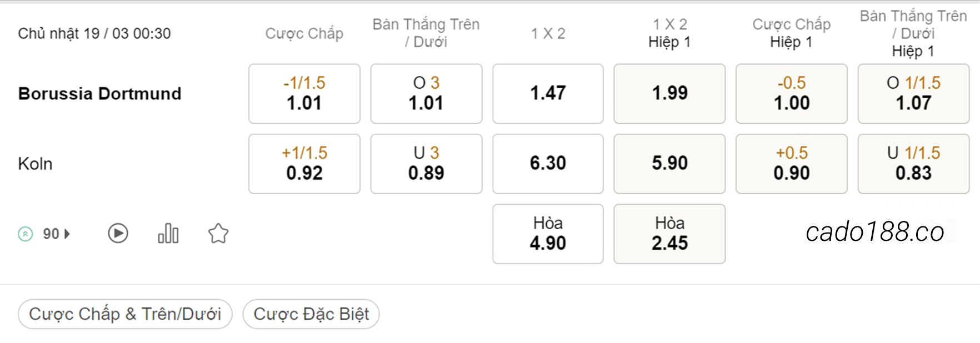Open Cược Chấp & Trên/Dưới tab
Viewport: 980px width, 343px height.
tap(125, 314)
